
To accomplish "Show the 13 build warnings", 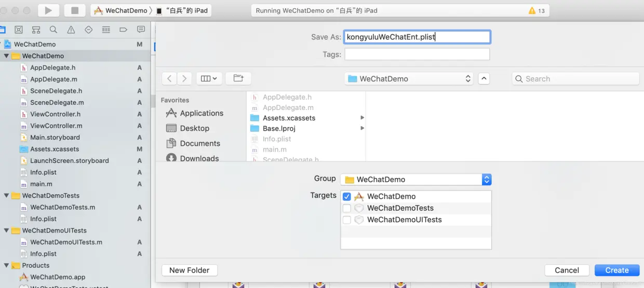I will coord(536,10).
